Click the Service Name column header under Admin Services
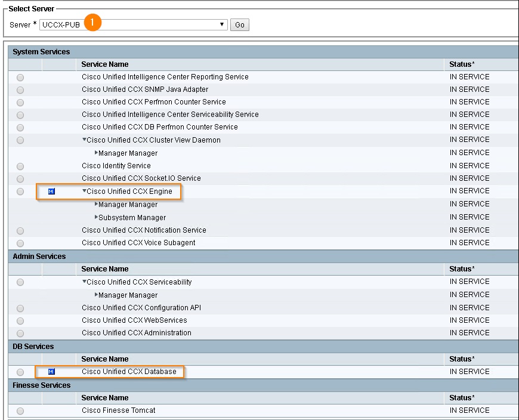Image resolution: width=519 pixels, height=420 pixels. click(x=105, y=269)
